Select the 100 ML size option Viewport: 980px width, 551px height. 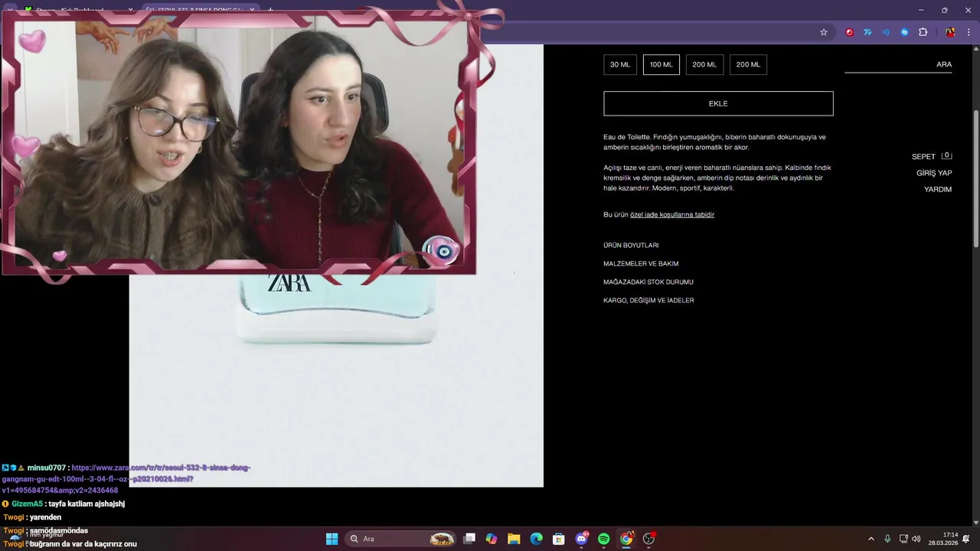click(x=661, y=64)
